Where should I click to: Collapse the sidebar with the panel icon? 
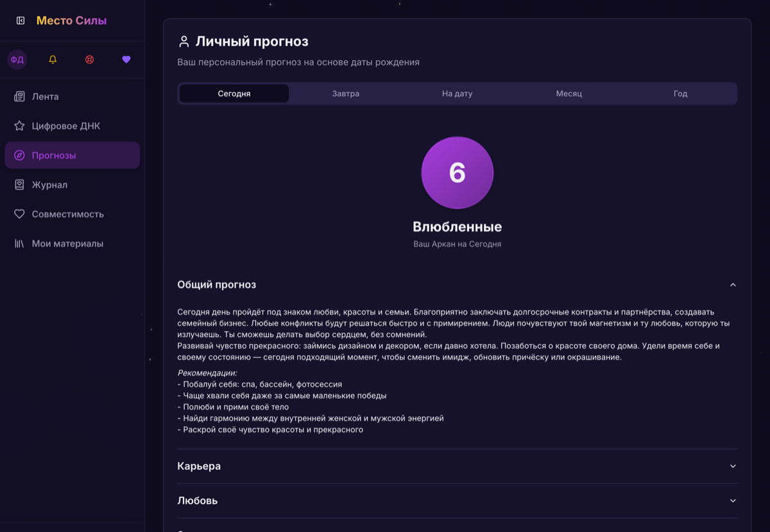[x=21, y=21]
